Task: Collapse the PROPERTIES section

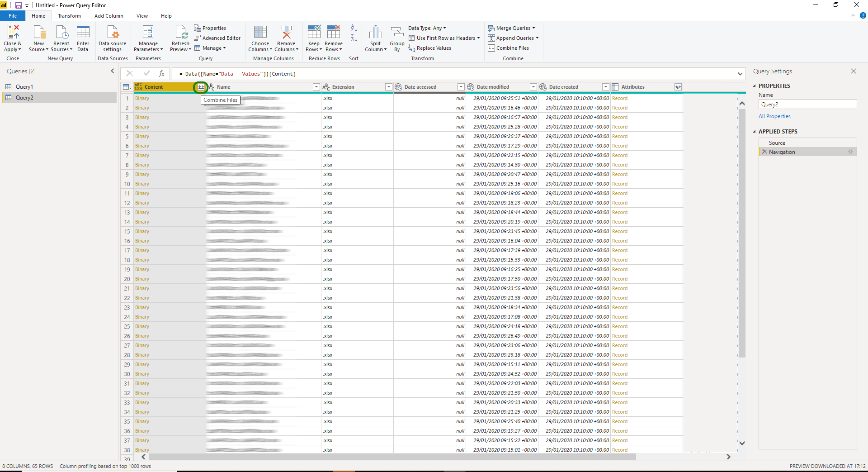Action: click(755, 86)
